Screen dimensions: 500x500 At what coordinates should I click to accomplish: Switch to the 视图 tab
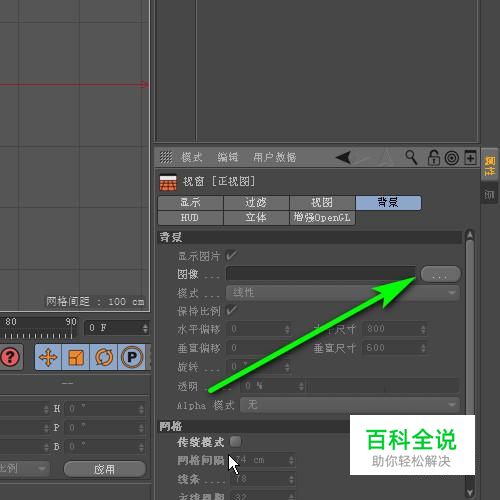click(322, 203)
